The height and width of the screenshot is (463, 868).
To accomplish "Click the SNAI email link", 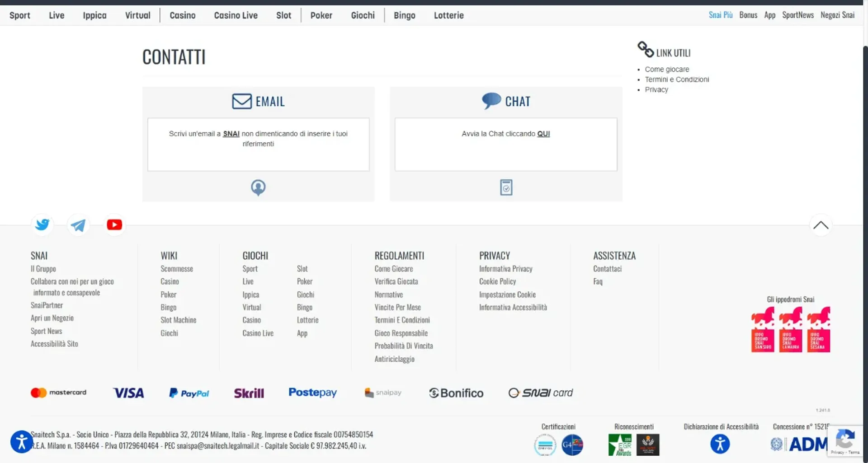I will pos(231,134).
